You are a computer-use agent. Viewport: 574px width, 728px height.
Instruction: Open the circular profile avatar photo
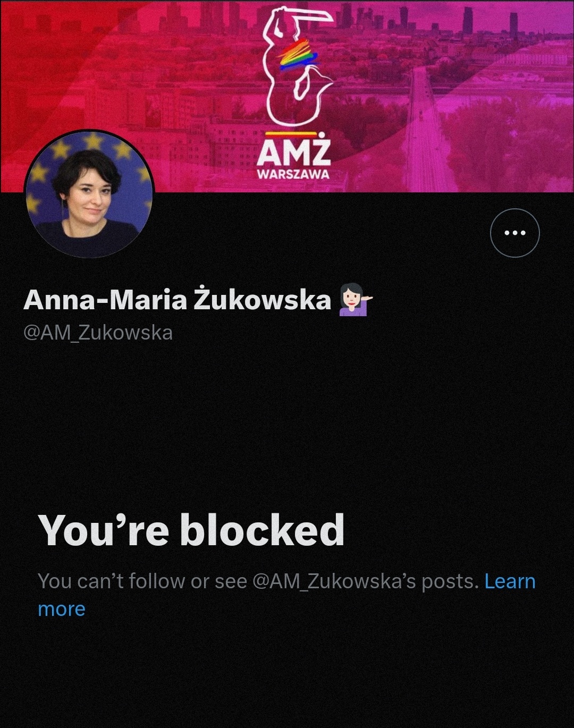click(89, 194)
